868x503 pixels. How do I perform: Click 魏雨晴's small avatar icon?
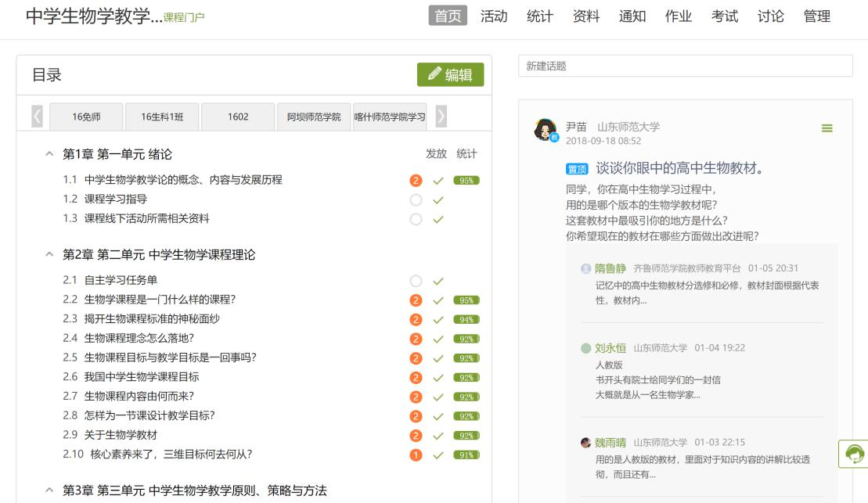click(585, 443)
